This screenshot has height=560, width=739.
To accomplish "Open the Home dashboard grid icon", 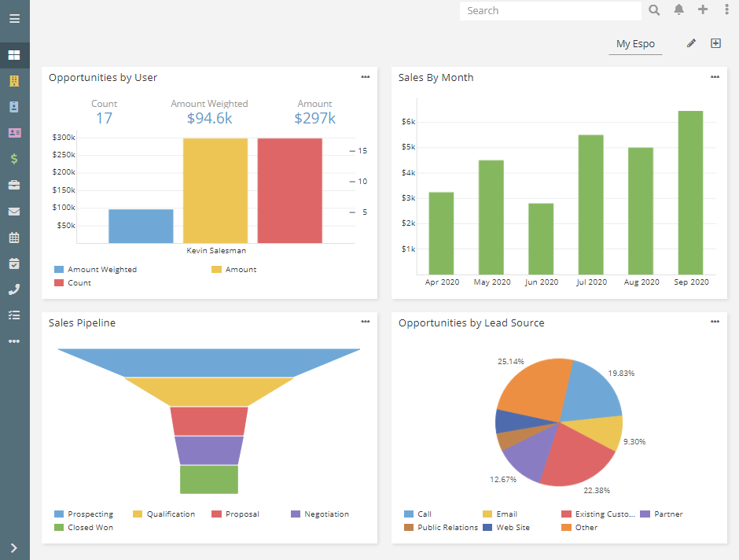I will [14, 55].
